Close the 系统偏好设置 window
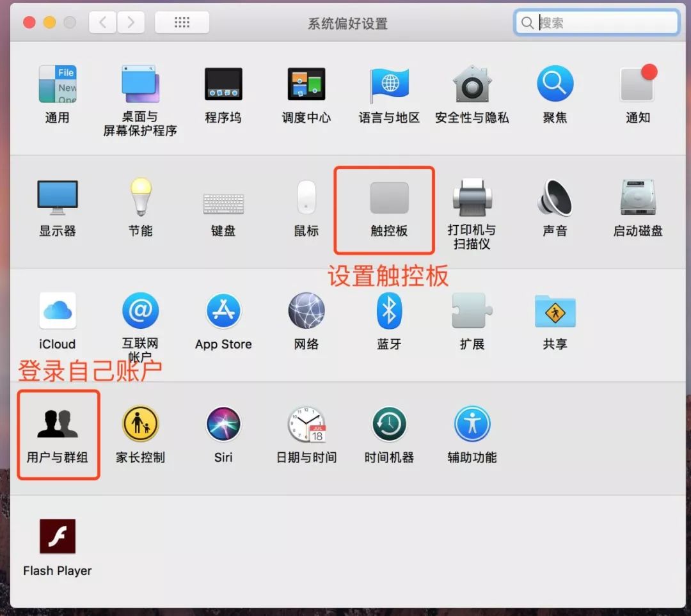 [x=29, y=22]
